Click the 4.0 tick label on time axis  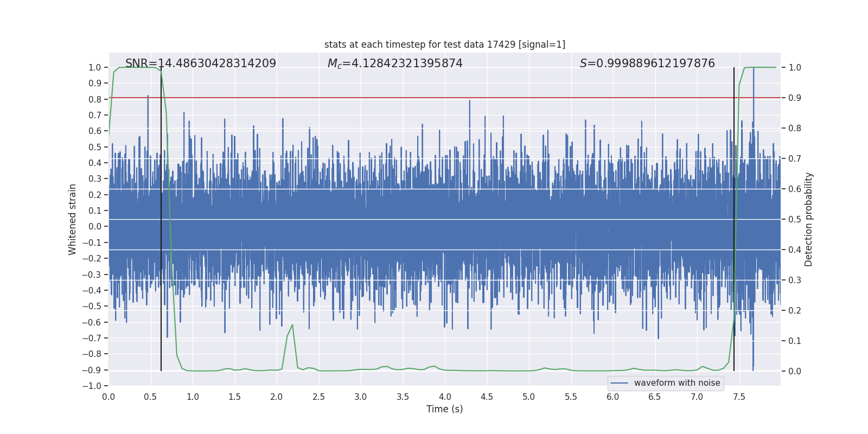pos(445,397)
